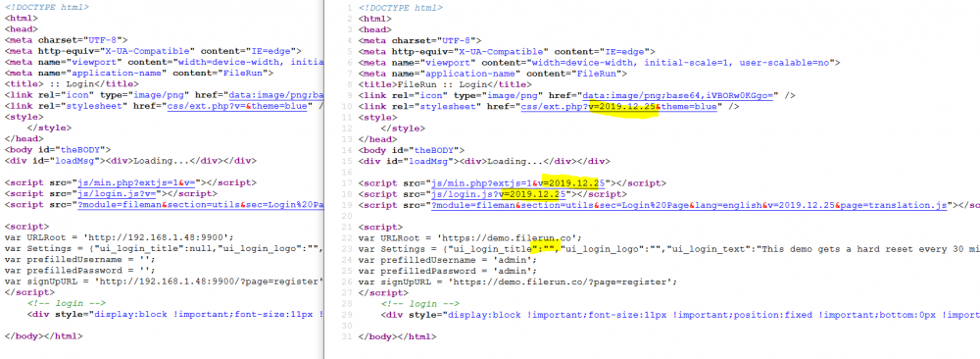The width and height of the screenshot is (980, 359).
Task: Click left pane <body id="theBODY"> line
Action: coord(58,150)
